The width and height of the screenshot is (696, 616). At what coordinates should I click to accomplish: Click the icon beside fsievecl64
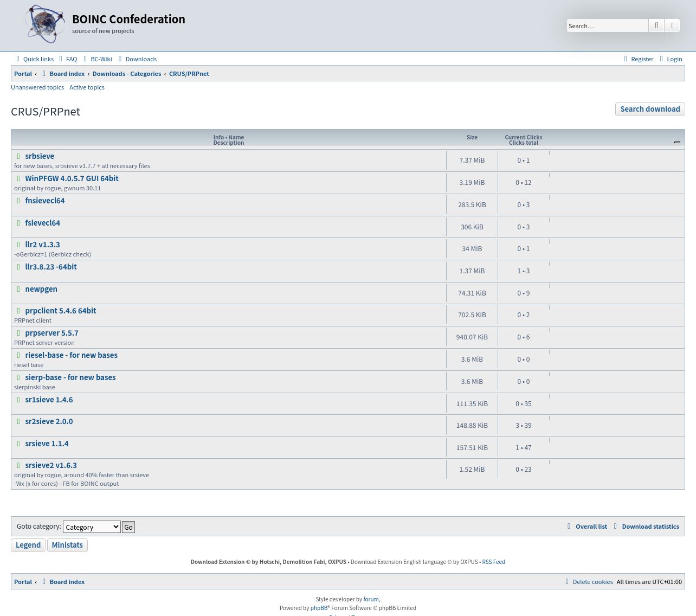click(18, 223)
